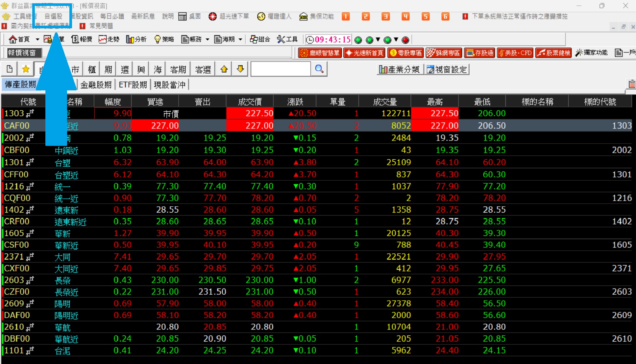Sort by the 漲跌 column header
The image size is (636, 364).
click(295, 102)
